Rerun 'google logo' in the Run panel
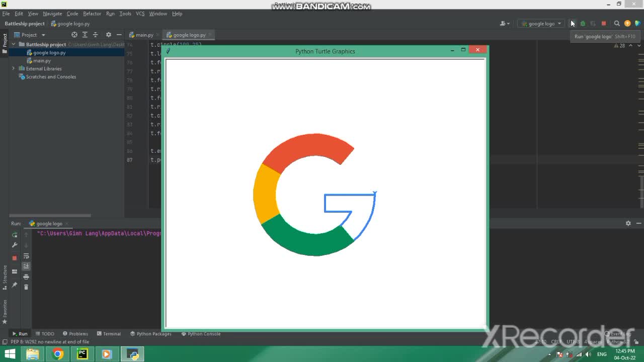644x362 pixels. coord(15,235)
